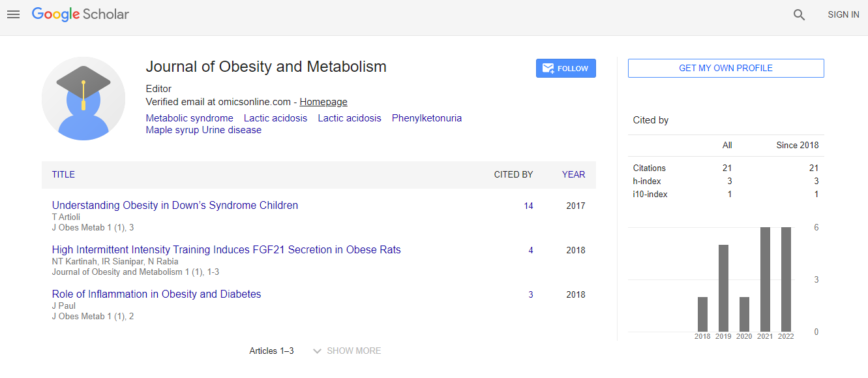
Task: Click the Google Scholar logo
Action: (80, 14)
